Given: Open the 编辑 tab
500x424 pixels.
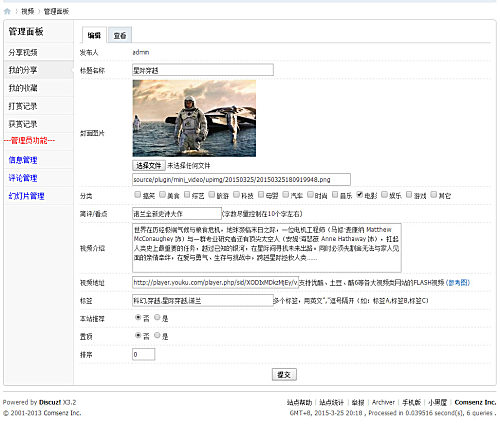Looking at the screenshot, I should 94,35.
